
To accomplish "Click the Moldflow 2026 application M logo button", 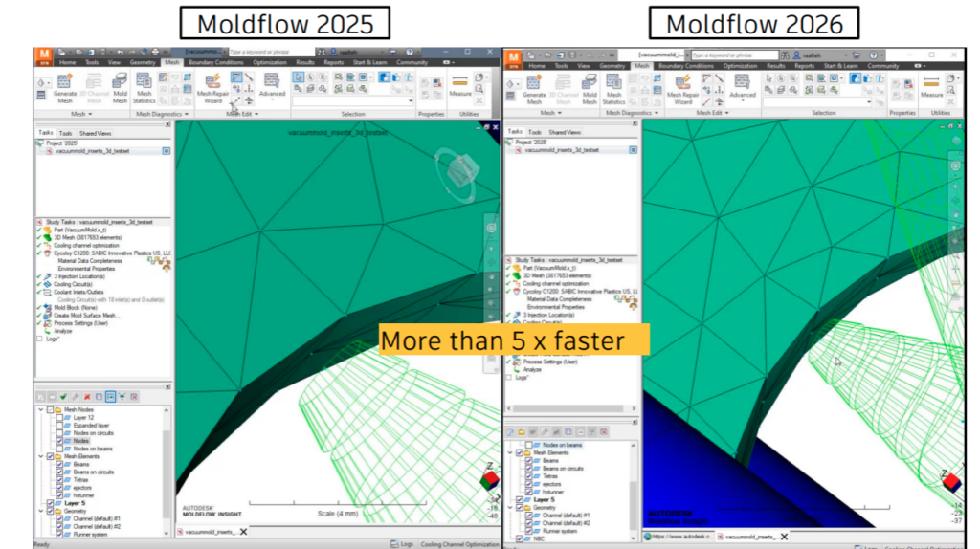I will tap(513, 59).
